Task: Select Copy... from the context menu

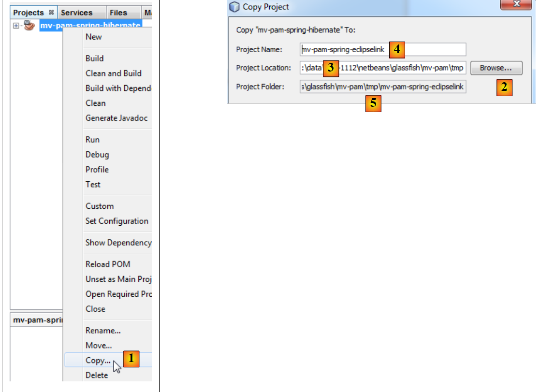Action: tap(98, 361)
